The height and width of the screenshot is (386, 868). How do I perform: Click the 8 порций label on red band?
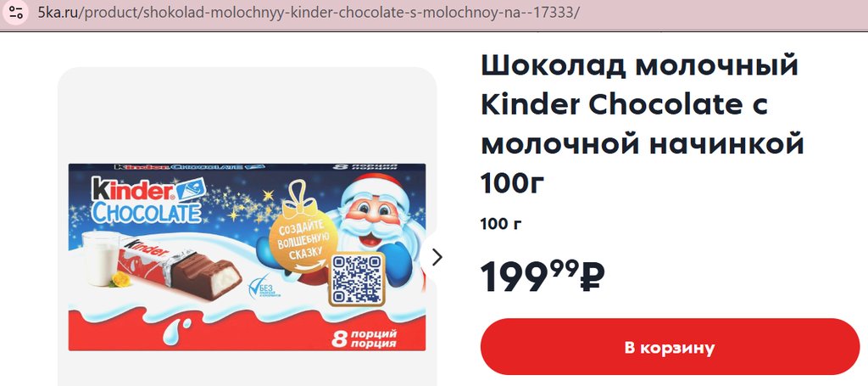pyautogui.click(x=364, y=338)
